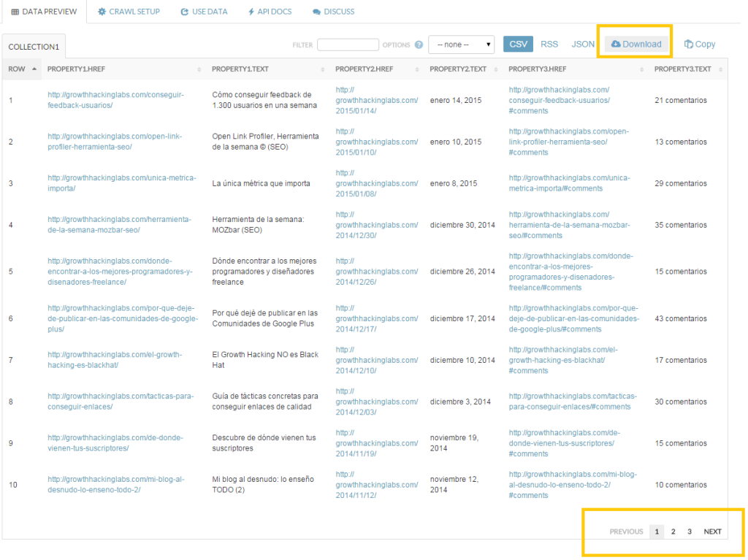
Task: Open the 2014/12/03 date link
Action: point(376,402)
